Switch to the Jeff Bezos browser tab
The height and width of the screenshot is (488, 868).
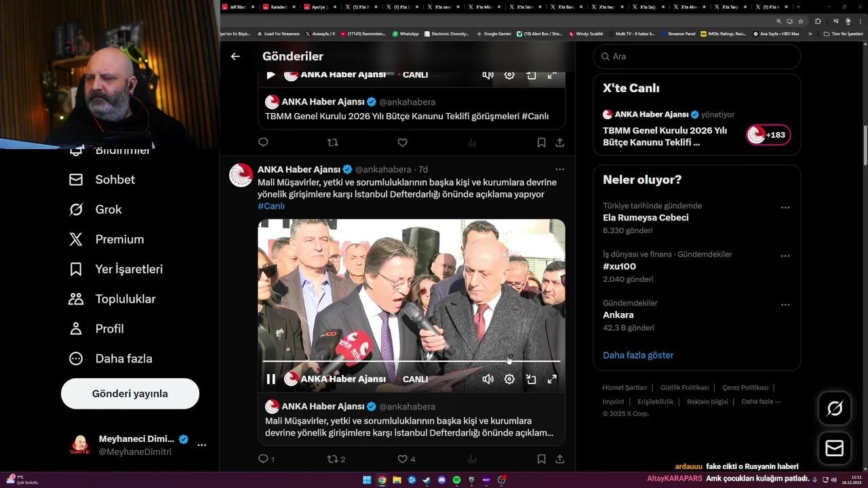coord(239,7)
